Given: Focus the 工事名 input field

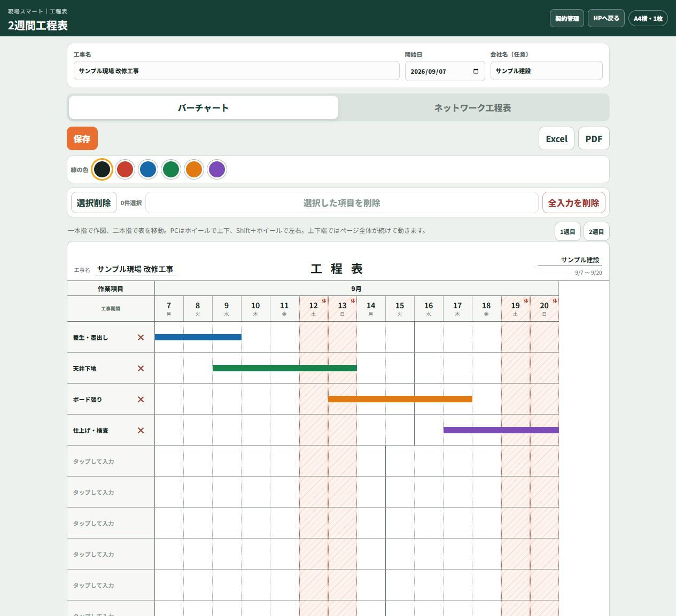Looking at the screenshot, I should point(237,71).
